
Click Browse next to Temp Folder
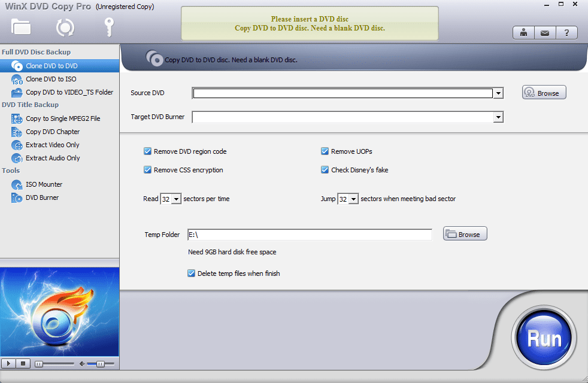click(465, 234)
